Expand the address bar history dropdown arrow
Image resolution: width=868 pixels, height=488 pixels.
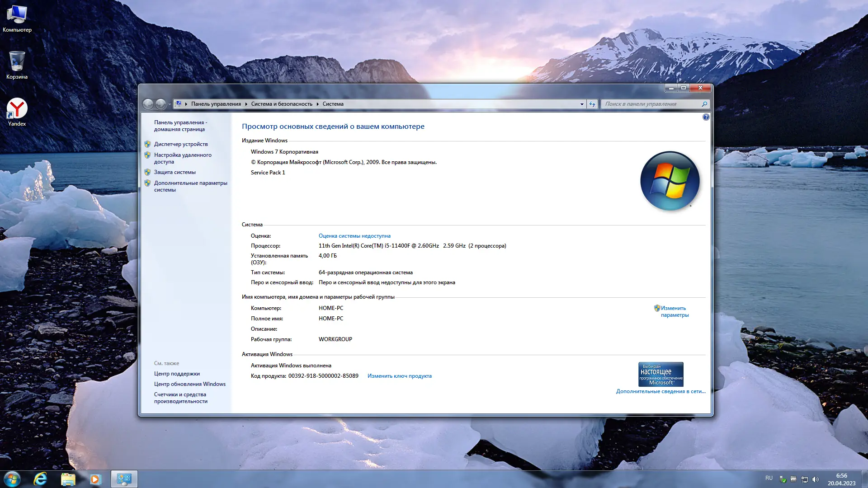[582, 104]
